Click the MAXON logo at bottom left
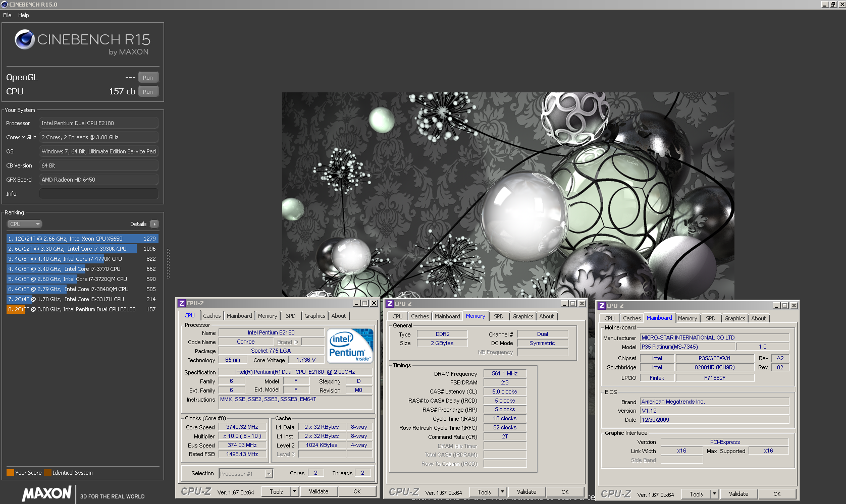Image resolution: width=846 pixels, height=504 pixels. [x=47, y=493]
